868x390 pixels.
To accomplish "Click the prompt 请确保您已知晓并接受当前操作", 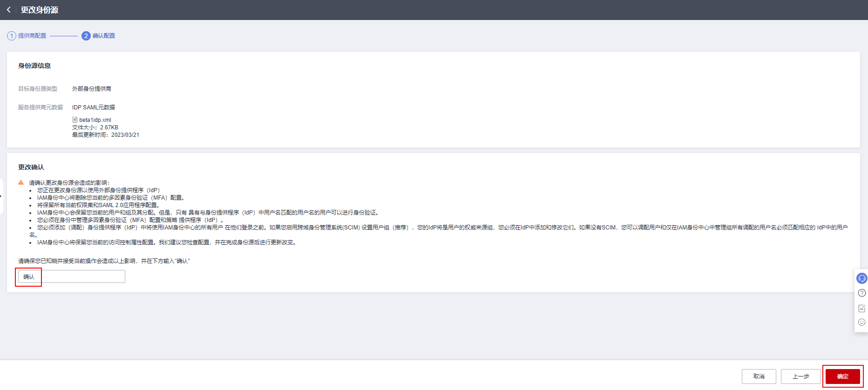I will click(104, 261).
